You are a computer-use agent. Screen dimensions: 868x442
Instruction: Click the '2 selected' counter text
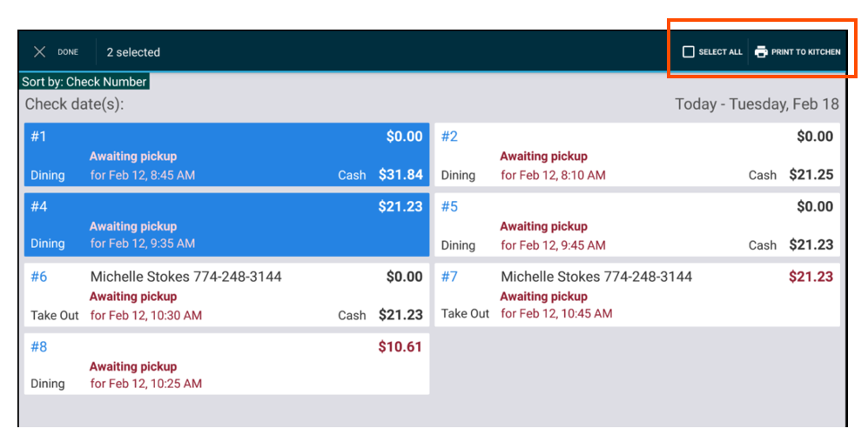tap(133, 52)
